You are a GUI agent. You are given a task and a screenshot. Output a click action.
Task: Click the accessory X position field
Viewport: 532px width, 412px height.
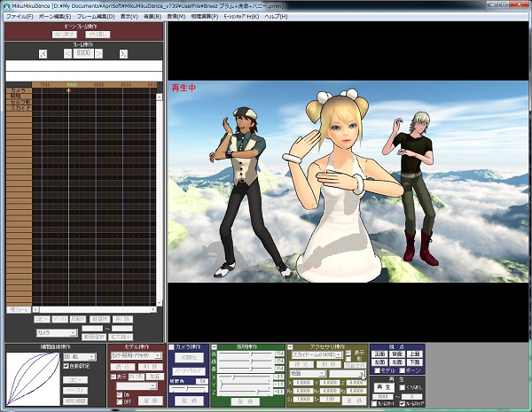pyautogui.click(x=303, y=383)
